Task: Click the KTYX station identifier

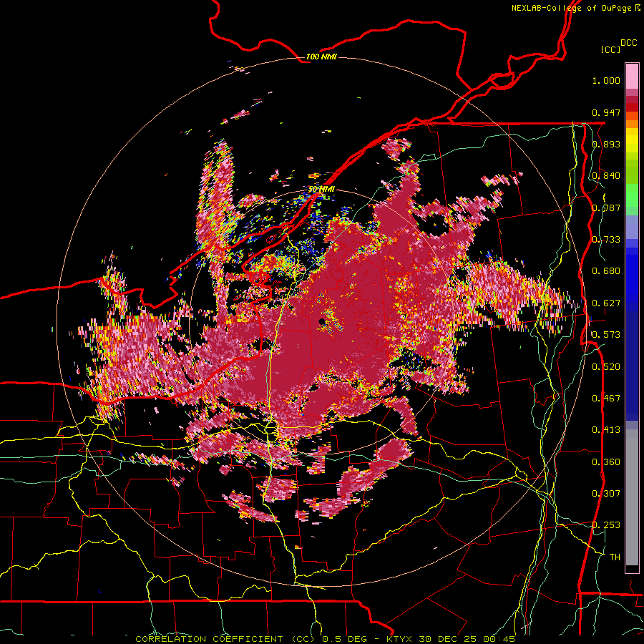Action: coord(401,639)
